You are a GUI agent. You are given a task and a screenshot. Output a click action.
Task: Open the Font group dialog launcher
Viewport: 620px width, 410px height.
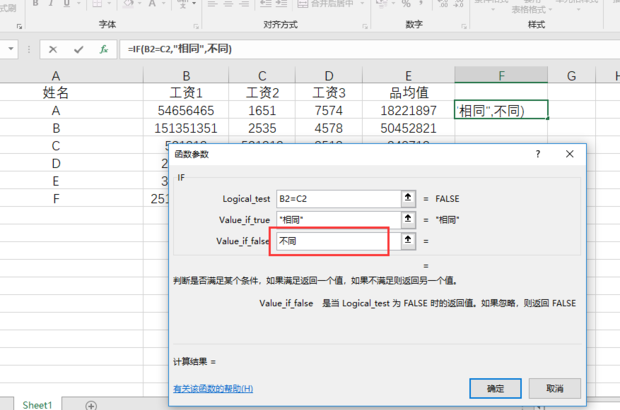click(x=196, y=26)
